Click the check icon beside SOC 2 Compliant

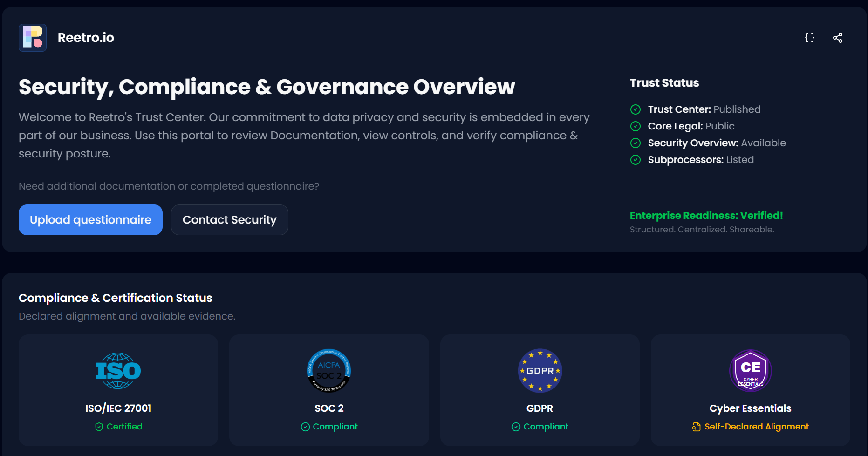click(305, 427)
